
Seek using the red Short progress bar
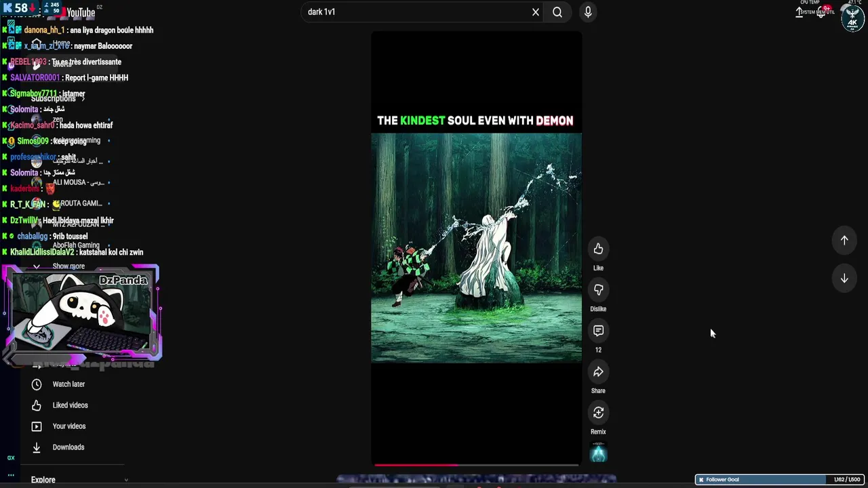(x=476, y=465)
